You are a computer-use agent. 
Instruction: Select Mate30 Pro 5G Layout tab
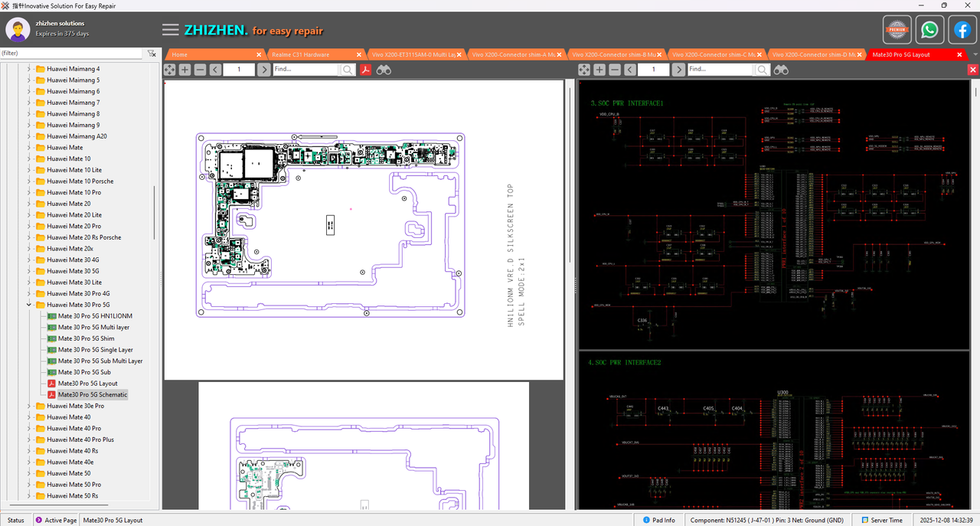(x=900, y=55)
